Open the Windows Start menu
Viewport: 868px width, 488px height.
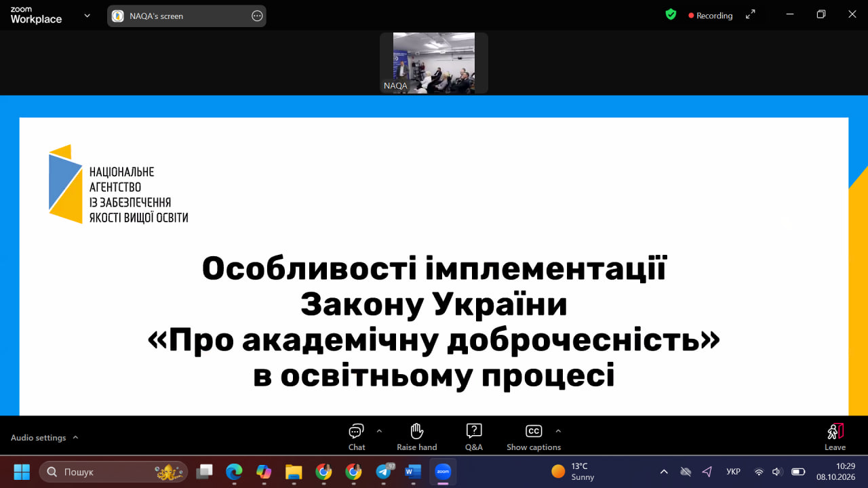click(x=22, y=472)
